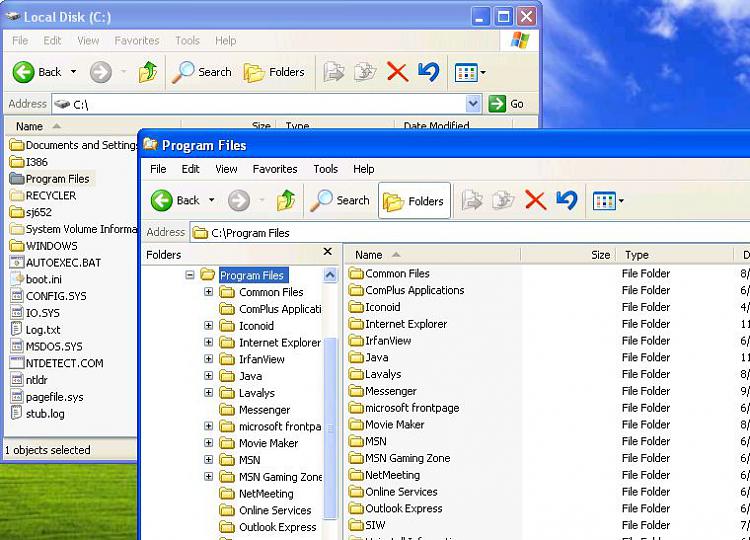
Task: Open Back history dropdown in Program Files window
Action: [211, 200]
